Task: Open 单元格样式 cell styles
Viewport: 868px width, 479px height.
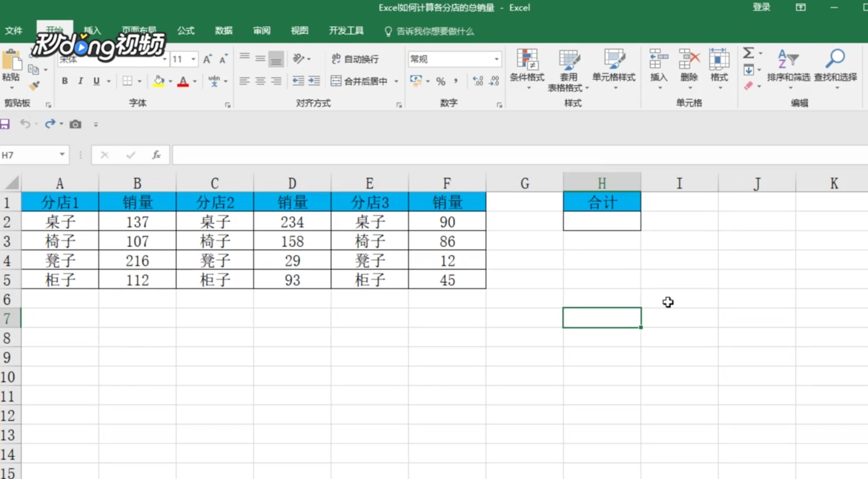Action: click(x=614, y=69)
